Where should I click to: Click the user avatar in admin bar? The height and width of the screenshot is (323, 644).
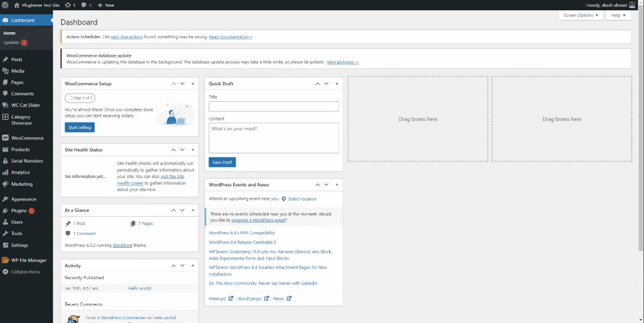point(632,5)
